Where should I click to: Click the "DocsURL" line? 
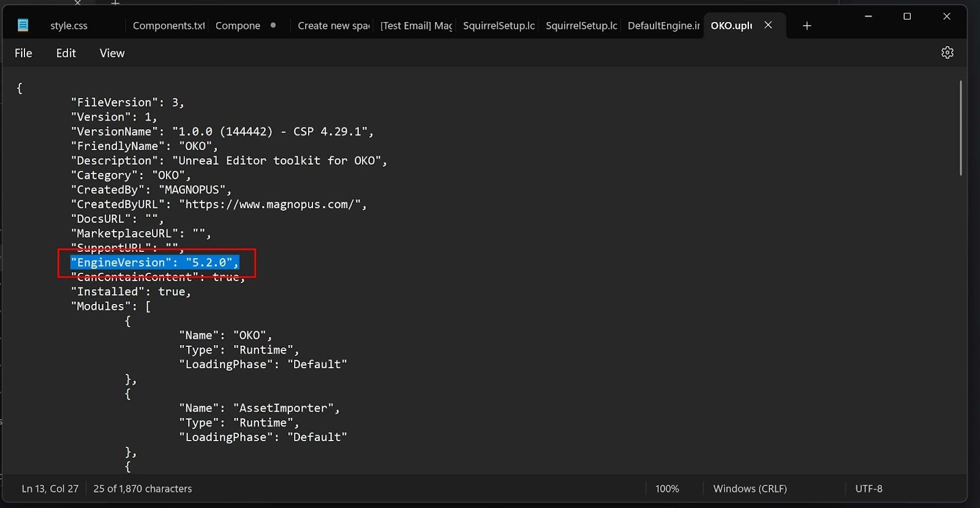117,219
